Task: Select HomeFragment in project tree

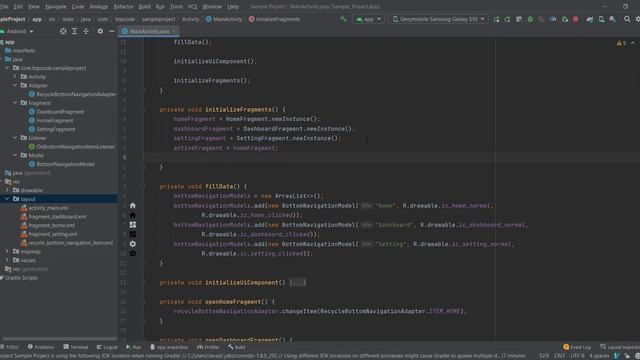Action: (51, 120)
